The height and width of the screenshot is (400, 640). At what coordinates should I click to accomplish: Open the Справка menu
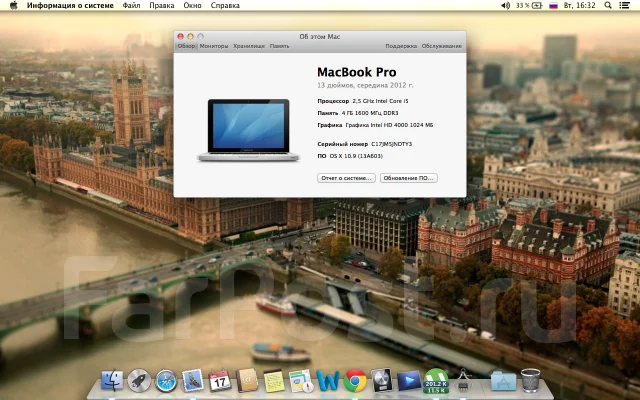[225, 5]
